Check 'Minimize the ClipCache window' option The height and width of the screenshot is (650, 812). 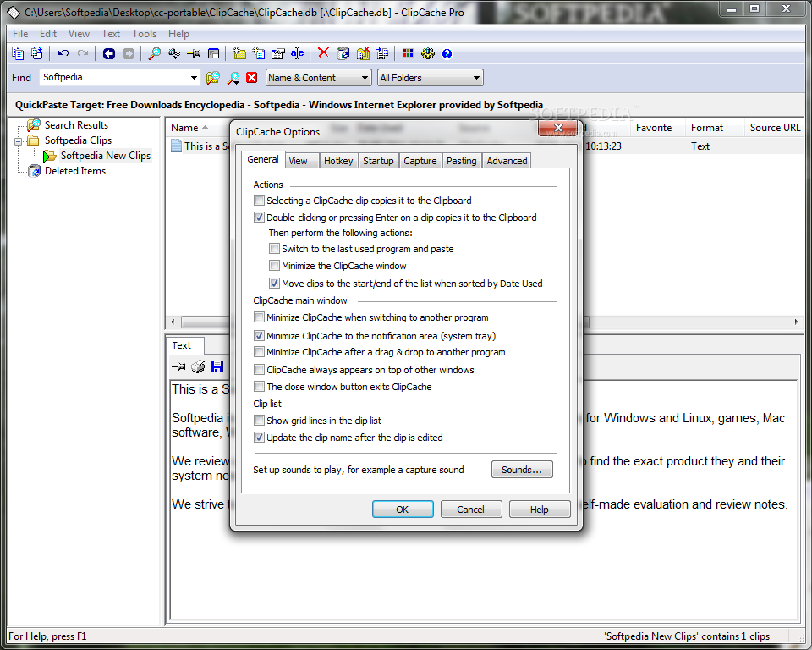274,266
